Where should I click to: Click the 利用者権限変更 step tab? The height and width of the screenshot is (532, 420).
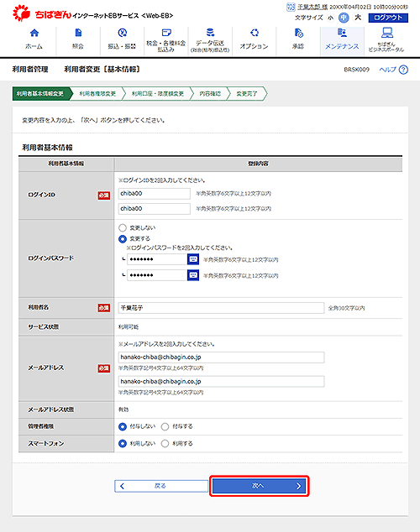pyautogui.click(x=97, y=94)
